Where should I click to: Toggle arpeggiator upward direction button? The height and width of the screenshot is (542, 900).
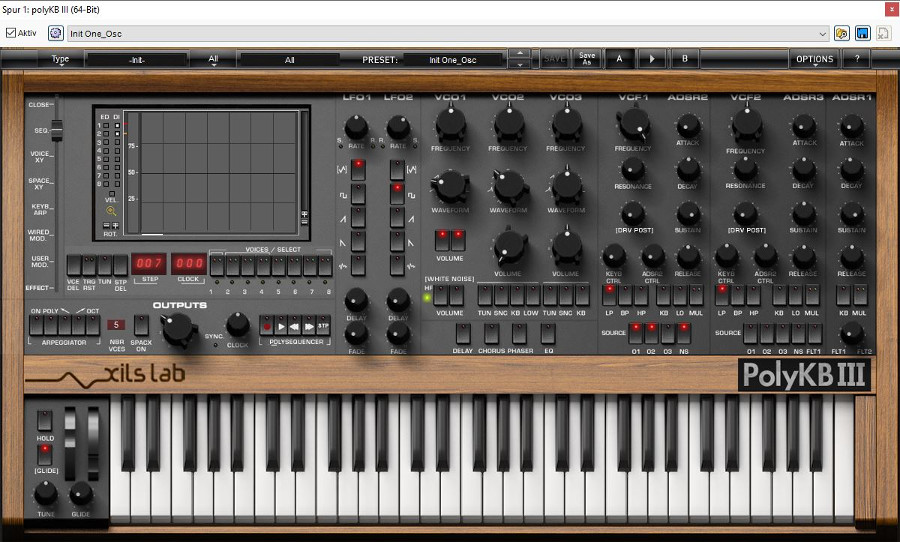click(x=79, y=325)
